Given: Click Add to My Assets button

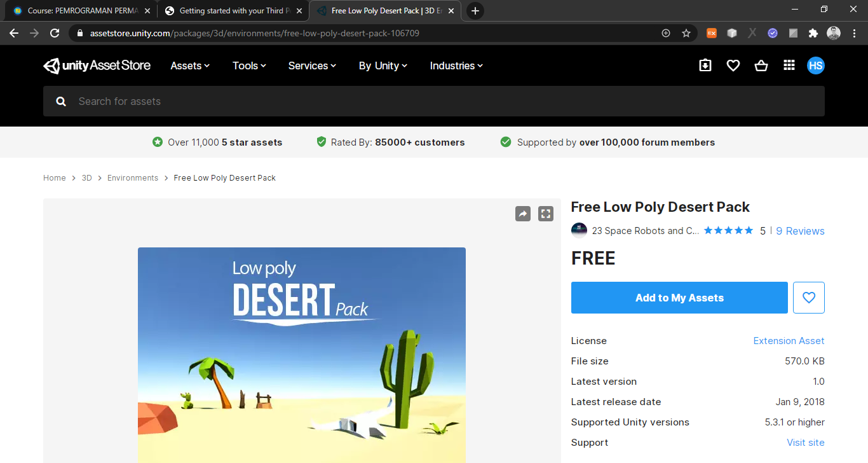Looking at the screenshot, I should click(679, 298).
